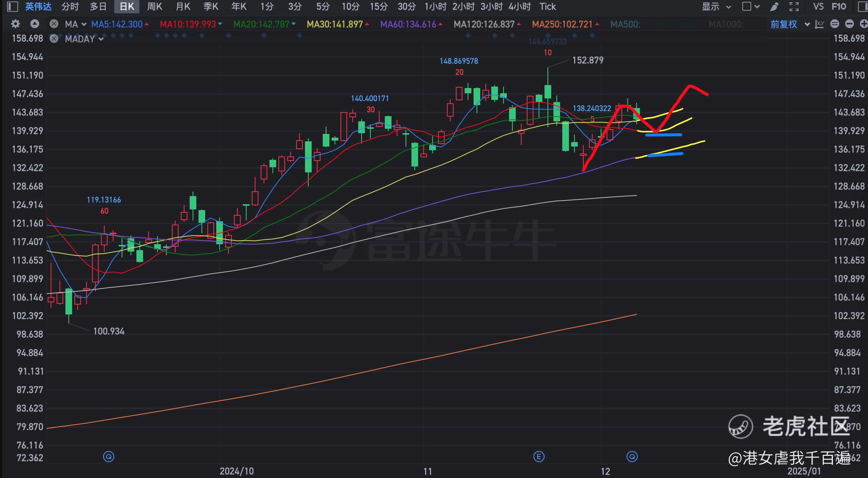Enter fullscreen chart mode
This screenshot has width=868, height=478.
(x=794, y=7)
